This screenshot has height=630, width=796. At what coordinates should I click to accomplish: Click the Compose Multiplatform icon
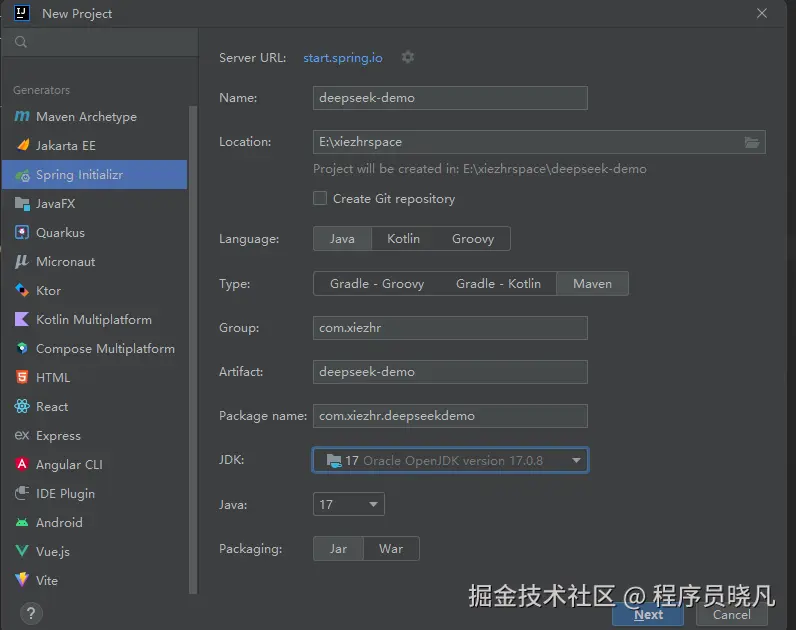tap(22, 348)
